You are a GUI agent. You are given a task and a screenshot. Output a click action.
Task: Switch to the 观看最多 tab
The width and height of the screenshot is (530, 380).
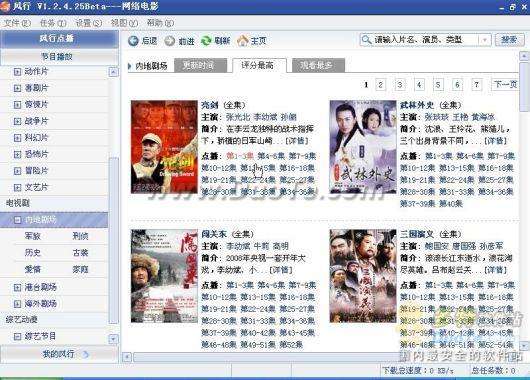318,65
